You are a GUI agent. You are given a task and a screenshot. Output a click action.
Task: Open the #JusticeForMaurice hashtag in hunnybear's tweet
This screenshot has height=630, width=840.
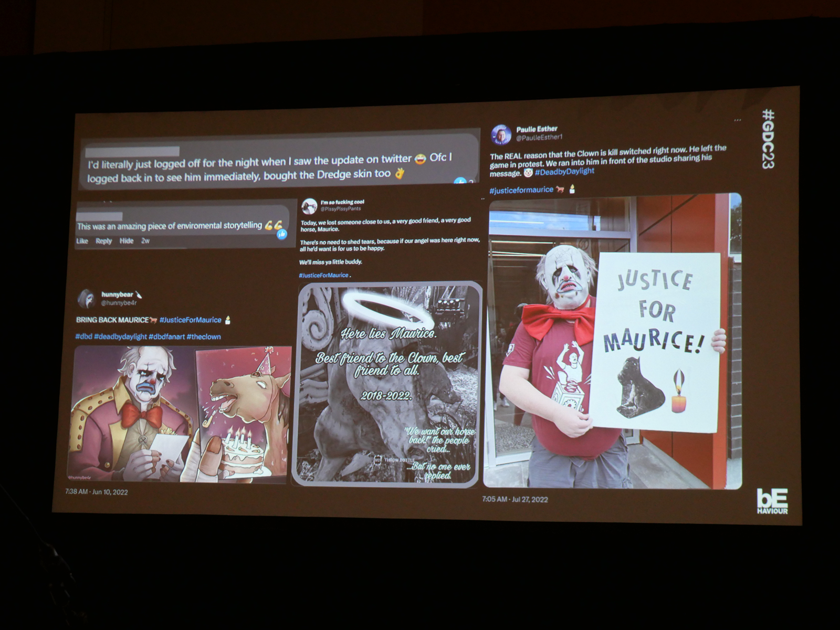coord(191,320)
